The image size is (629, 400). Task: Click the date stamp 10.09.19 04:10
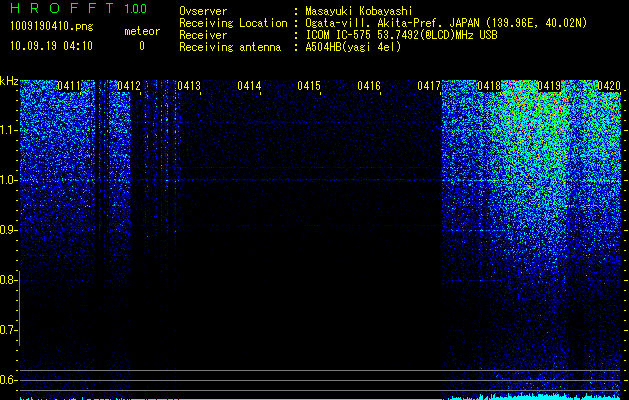point(51,46)
